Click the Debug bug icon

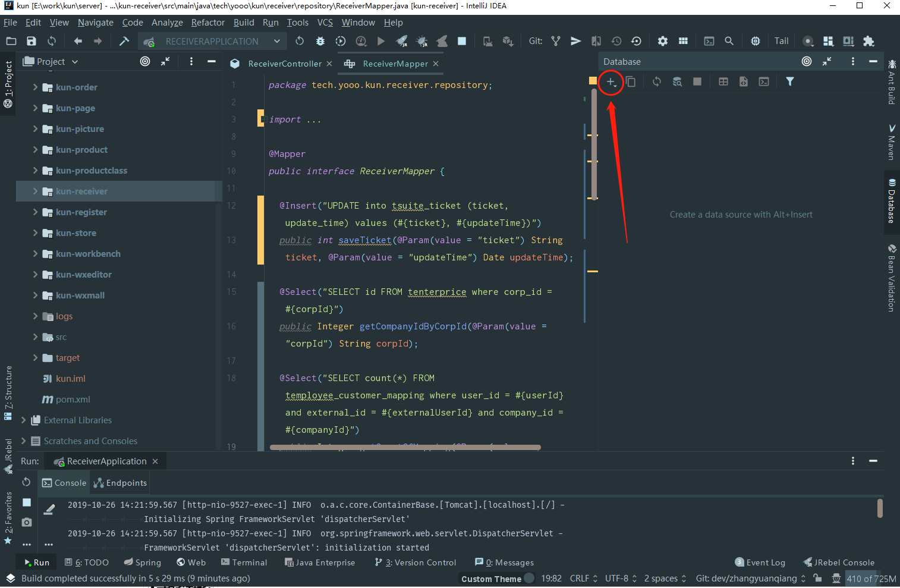click(x=320, y=41)
